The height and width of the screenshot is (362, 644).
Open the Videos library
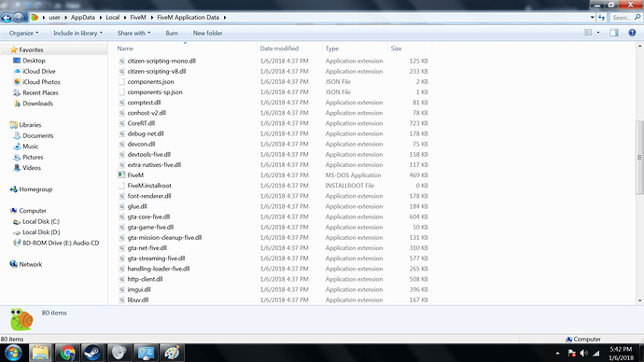tap(32, 167)
